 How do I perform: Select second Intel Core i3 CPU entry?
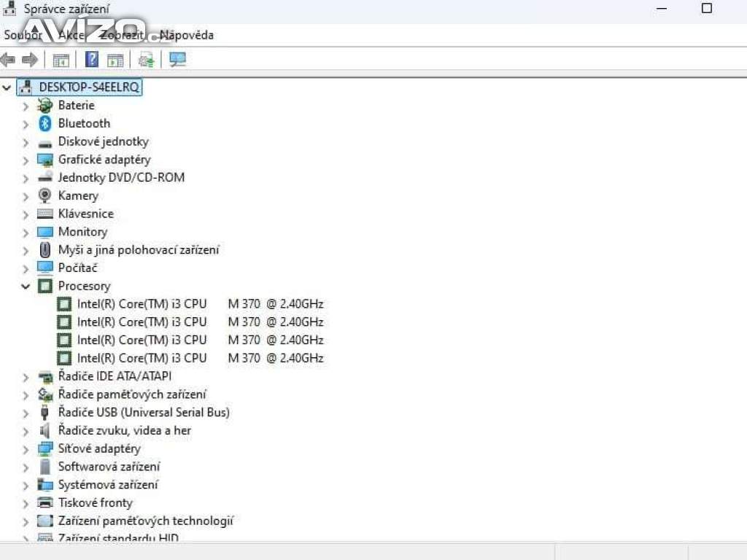point(200,322)
